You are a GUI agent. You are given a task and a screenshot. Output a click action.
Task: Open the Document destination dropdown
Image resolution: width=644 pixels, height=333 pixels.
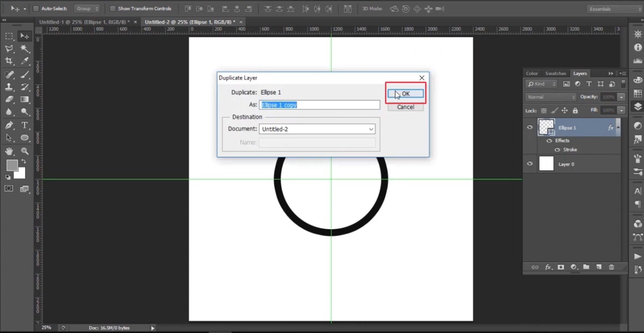click(317, 129)
